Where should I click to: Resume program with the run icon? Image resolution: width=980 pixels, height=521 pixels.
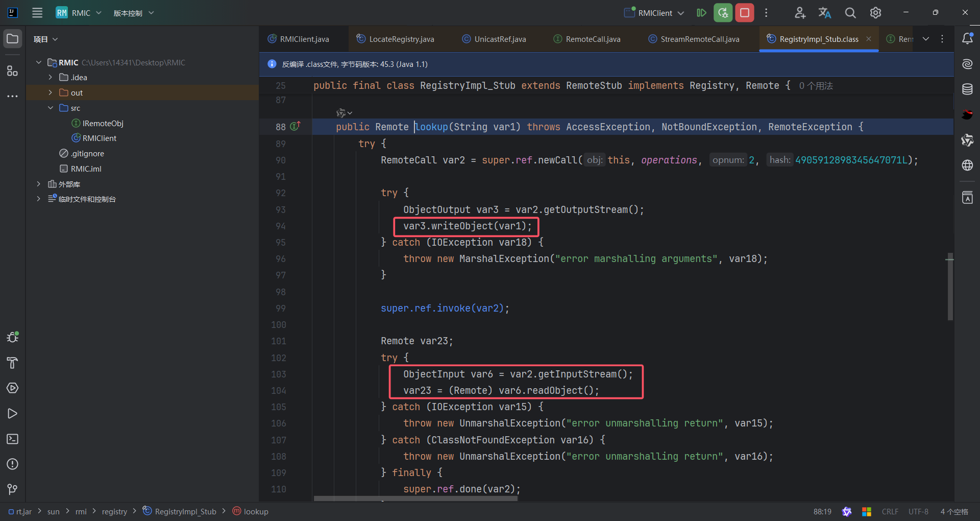click(702, 13)
